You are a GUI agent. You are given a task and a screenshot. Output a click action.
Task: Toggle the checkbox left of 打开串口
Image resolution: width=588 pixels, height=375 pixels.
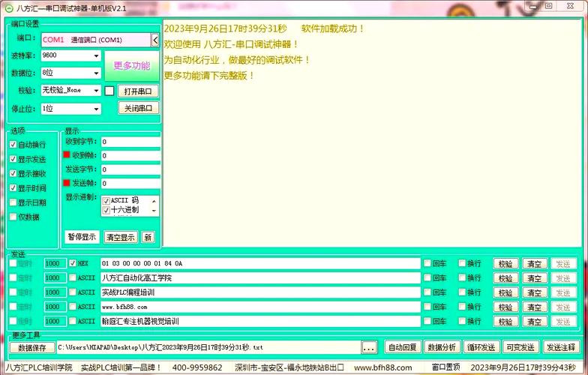click(x=109, y=91)
